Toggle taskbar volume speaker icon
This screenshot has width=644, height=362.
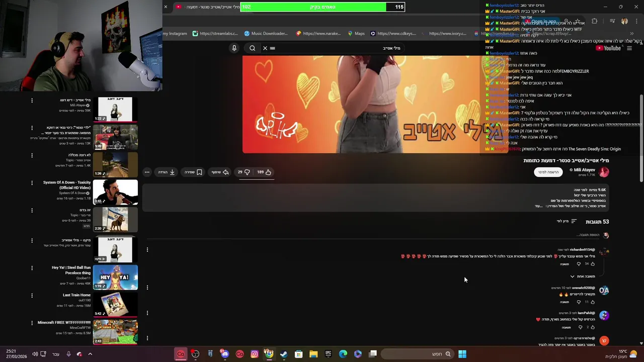[x=35, y=354]
